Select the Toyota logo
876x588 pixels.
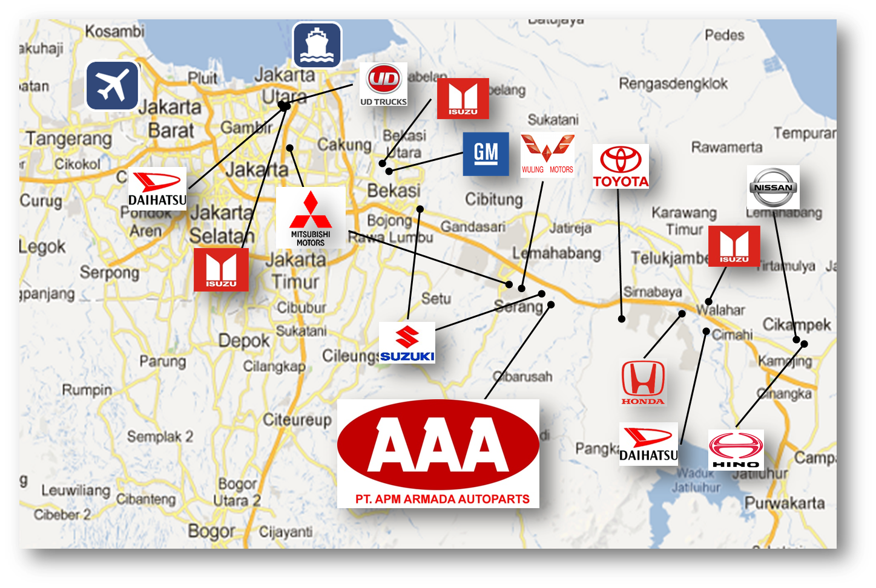[621, 166]
